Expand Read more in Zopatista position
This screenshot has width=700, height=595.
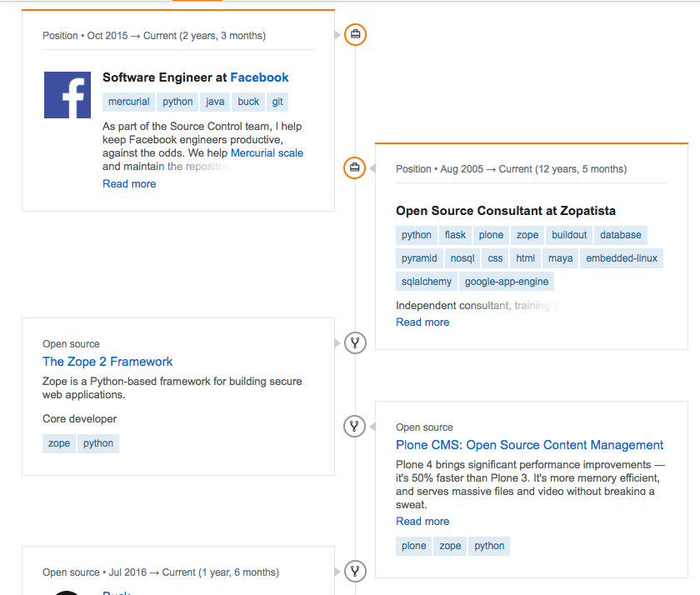point(422,322)
